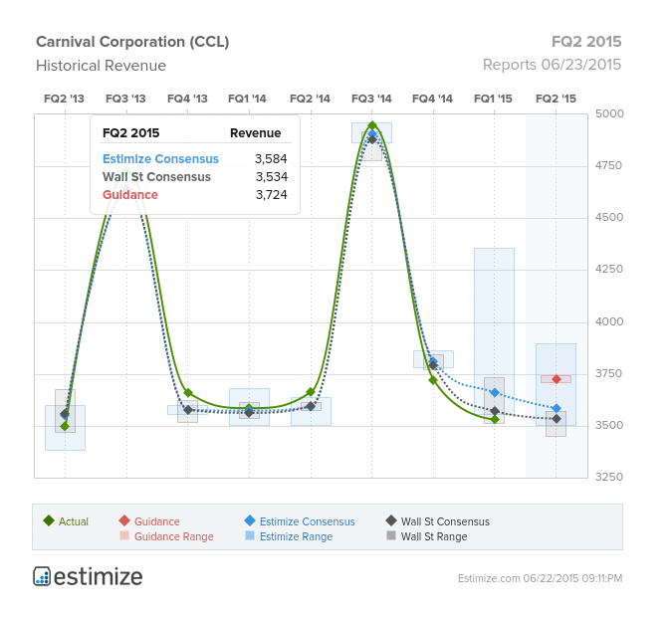Screen dimensions: 672x617
Task: Click the blue Estimize marker for FQ4 '14
Action: pos(433,361)
